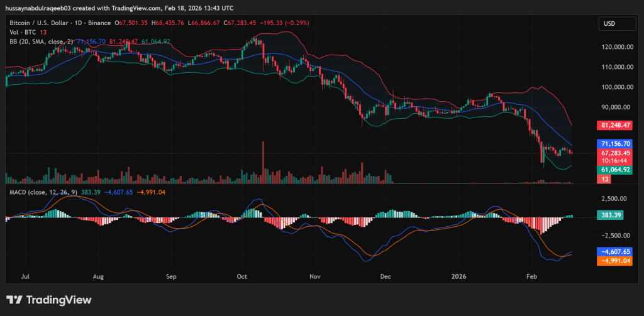
Task: Click the 2026 label on time axis
Action: pyautogui.click(x=459, y=276)
